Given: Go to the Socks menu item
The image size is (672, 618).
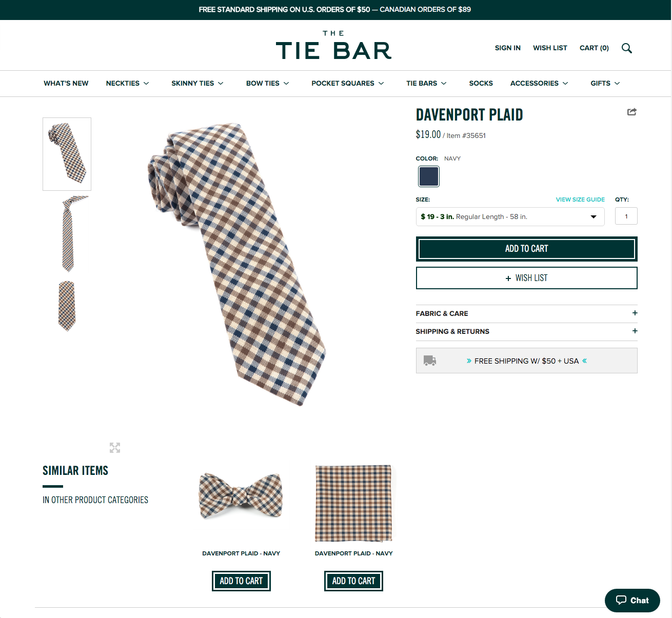Looking at the screenshot, I should [481, 83].
